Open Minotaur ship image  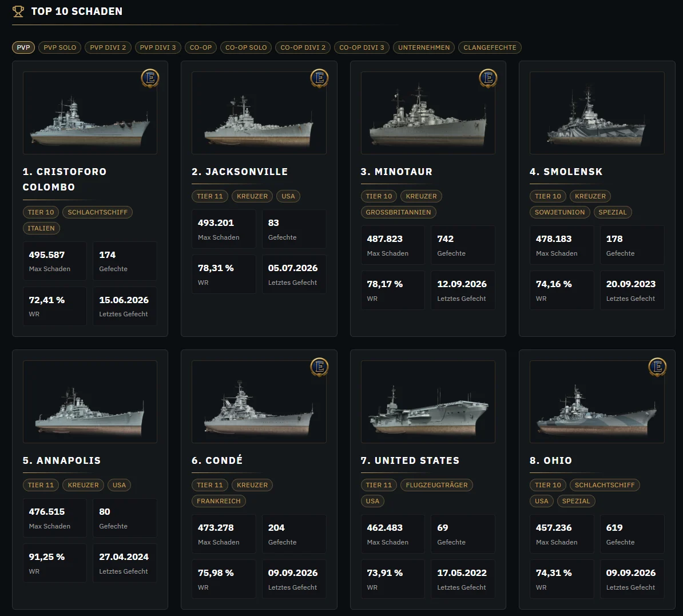pos(428,113)
